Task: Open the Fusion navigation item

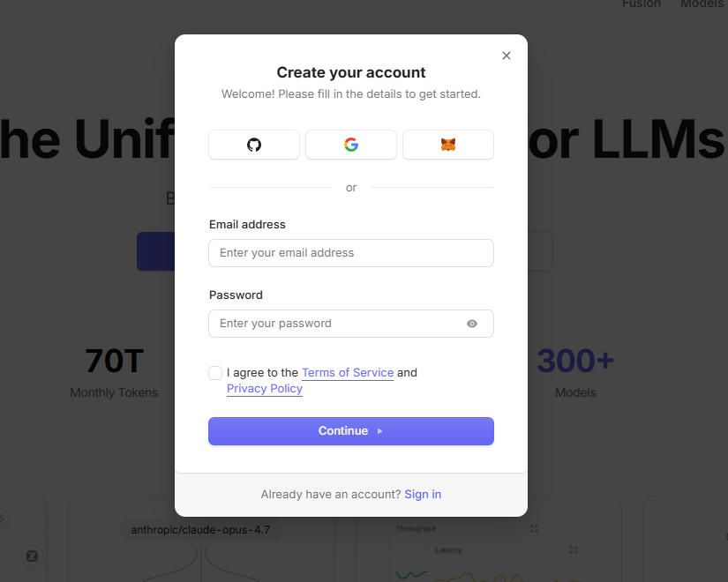Action: point(642,4)
